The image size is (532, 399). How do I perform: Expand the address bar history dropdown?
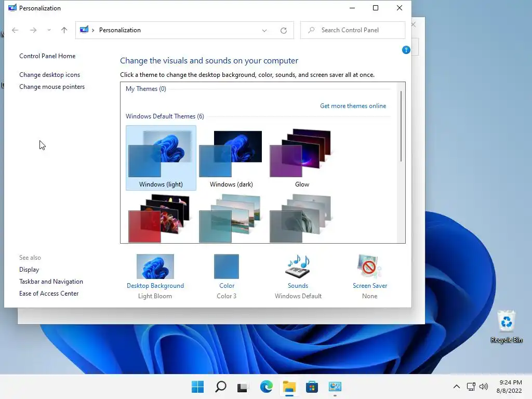pyautogui.click(x=264, y=30)
